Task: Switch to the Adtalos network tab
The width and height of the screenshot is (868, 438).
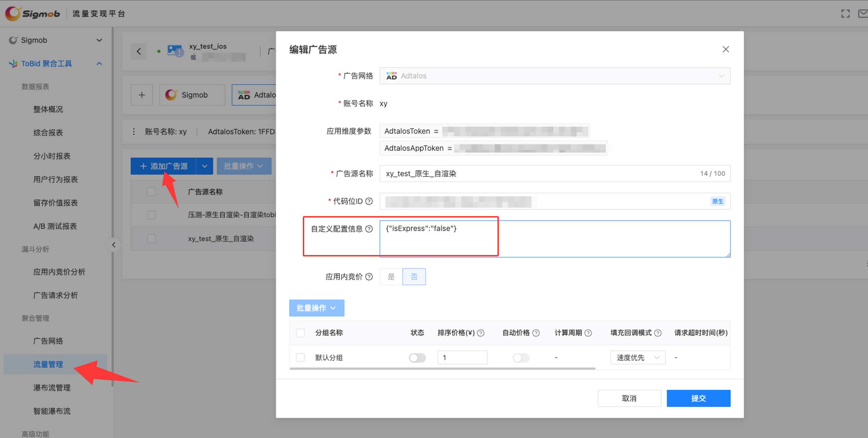Action: click(254, 95)
